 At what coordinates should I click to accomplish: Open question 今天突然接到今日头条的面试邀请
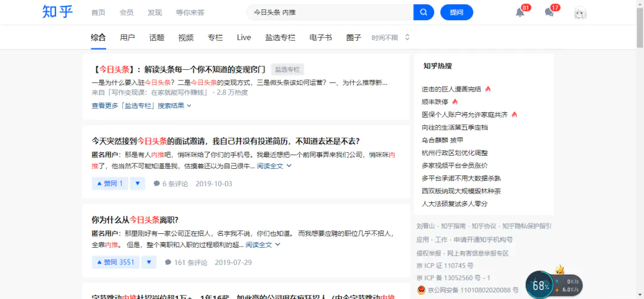click(x=226, y=141)
